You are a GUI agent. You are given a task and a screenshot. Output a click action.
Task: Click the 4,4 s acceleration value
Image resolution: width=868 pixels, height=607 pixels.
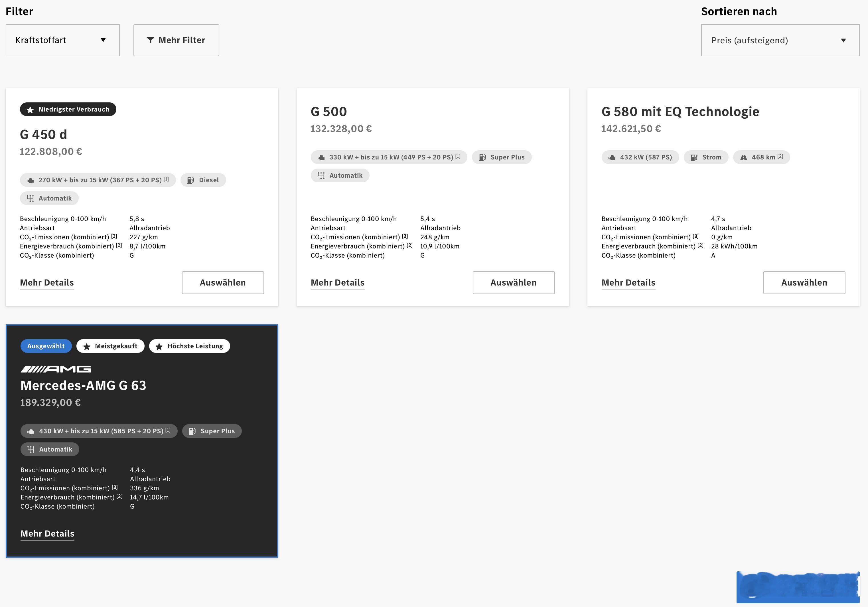click(x=137, y=470)
